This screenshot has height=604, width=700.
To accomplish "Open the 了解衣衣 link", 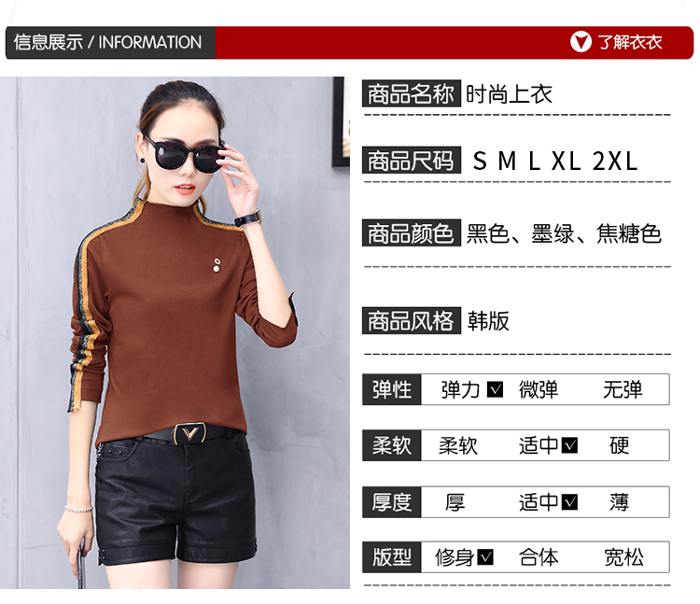I will tap(630, 42).
